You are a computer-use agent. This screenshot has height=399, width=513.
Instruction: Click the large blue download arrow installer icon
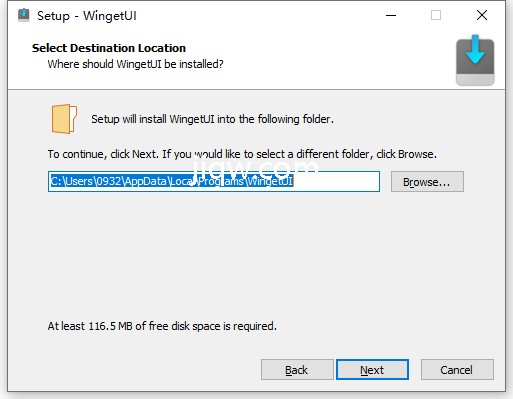[x=475, y=60]
